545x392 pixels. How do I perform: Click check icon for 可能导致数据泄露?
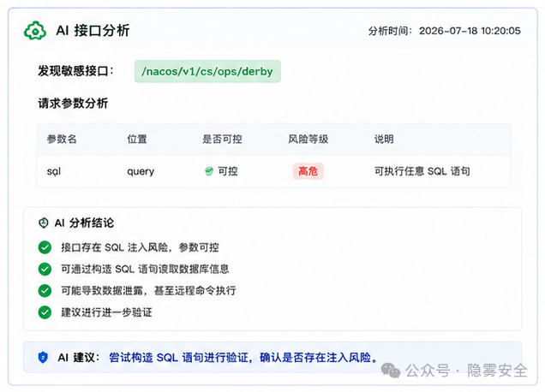tap(45, 291)
